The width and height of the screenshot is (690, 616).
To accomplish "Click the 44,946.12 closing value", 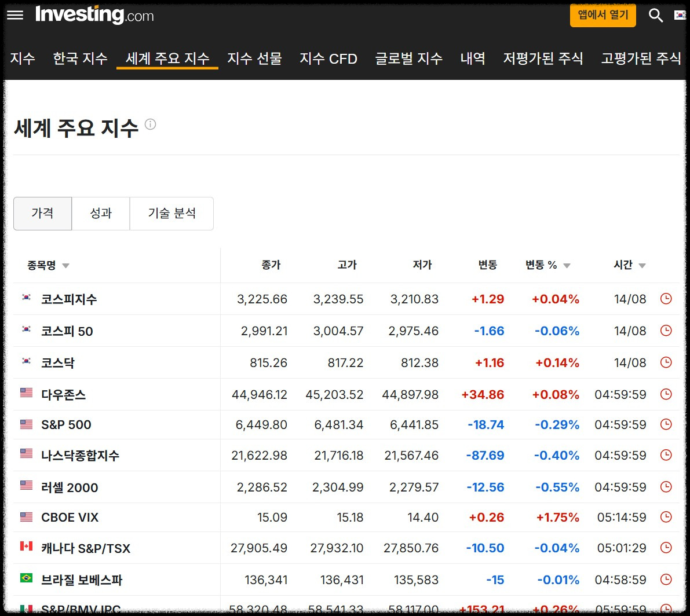I will point(259,394).
